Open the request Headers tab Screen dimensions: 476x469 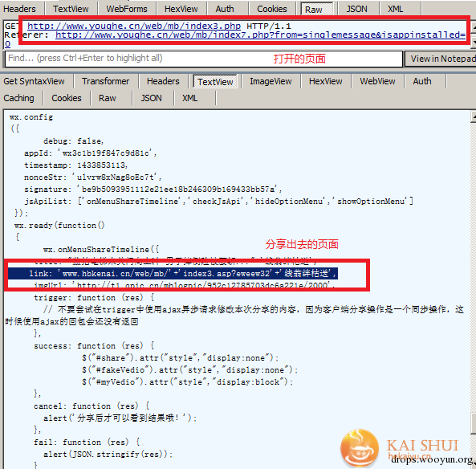(19, 9)
